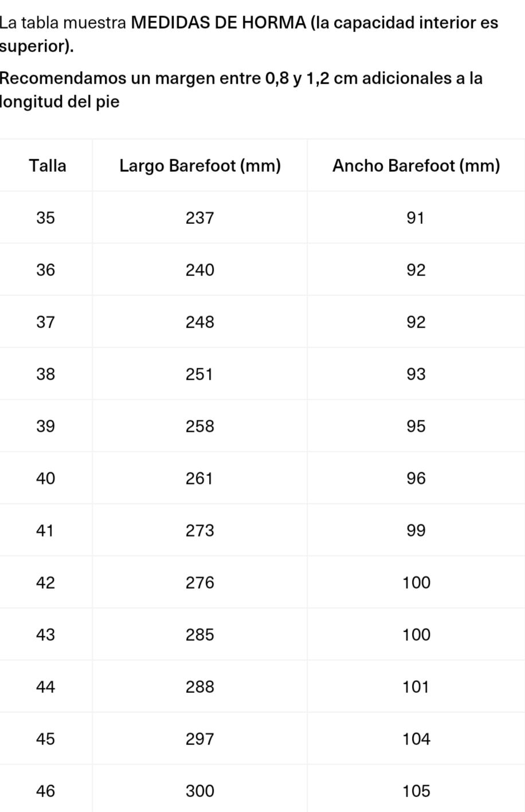
Task: Select the 288 length cell
Action: [199, 687]
